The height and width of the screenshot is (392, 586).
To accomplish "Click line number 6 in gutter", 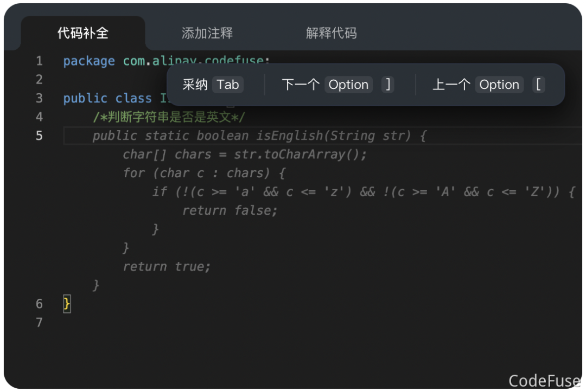I will [x=39, y=304].
